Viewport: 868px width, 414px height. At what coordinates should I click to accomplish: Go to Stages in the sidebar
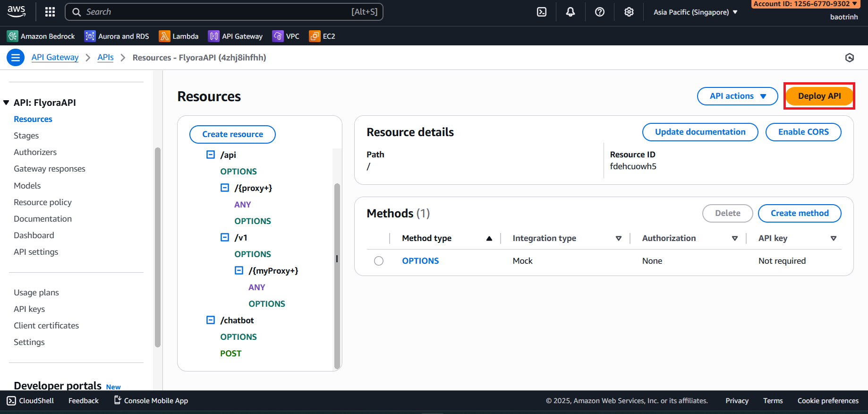(x=26, y=136)
